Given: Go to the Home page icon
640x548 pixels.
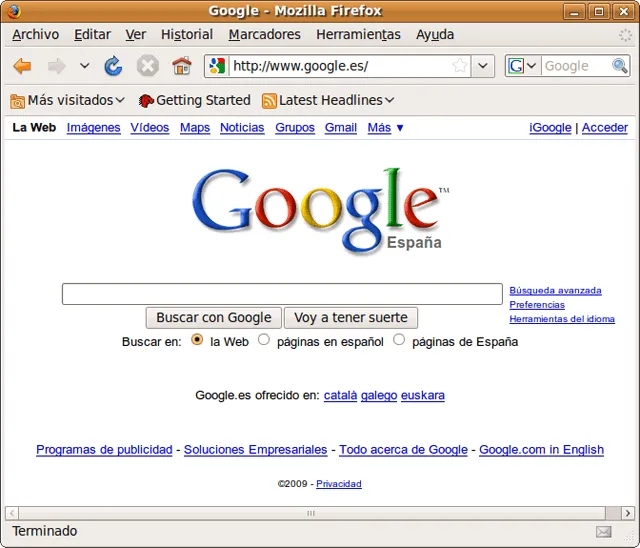Looking at the screenshot, I should [182, 66].
